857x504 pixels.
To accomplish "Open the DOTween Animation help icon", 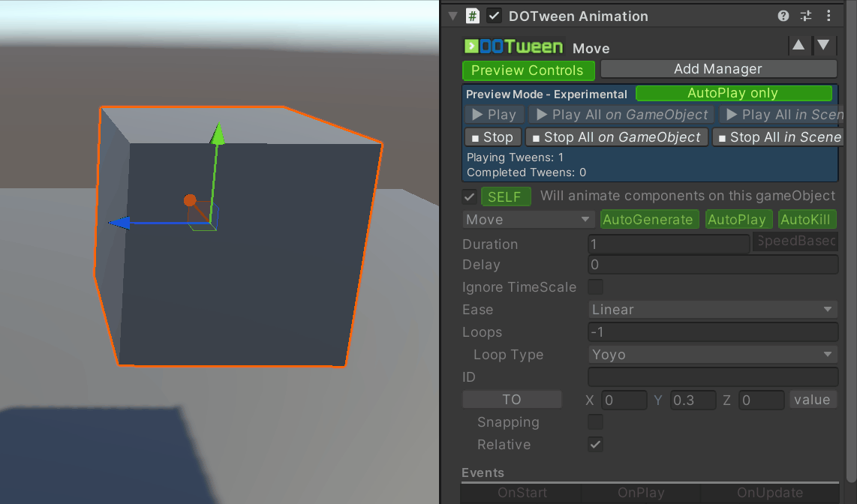I will (783, 16).
